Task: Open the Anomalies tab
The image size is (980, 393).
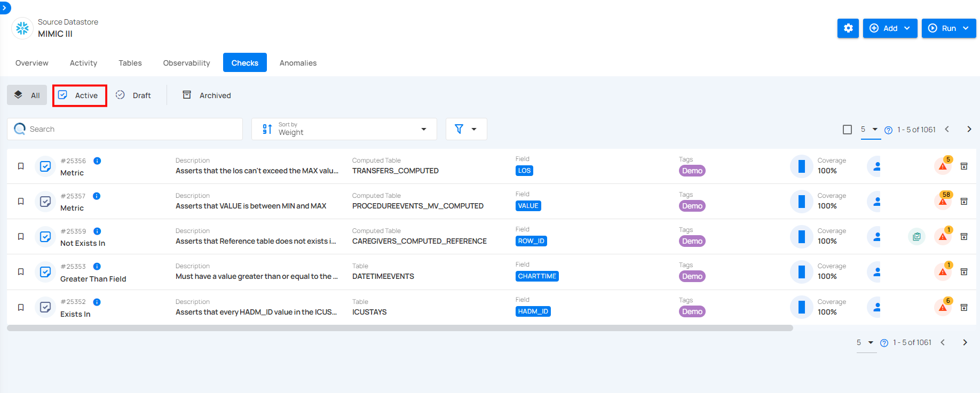Action: click(298, 63)
